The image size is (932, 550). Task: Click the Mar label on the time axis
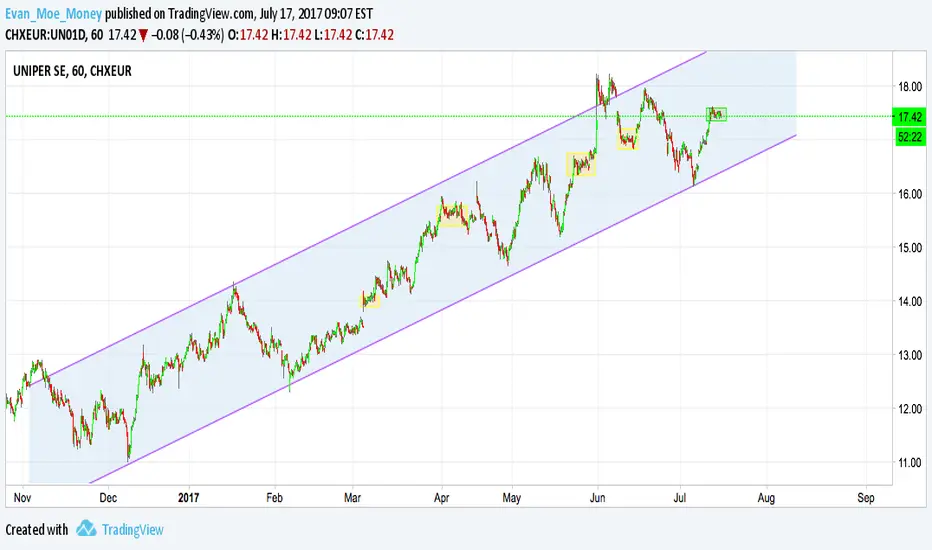[x=352, y=498]
